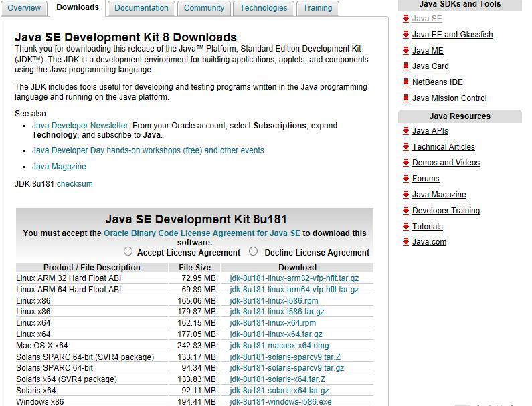The width and height of the screenshot is (532, 406).
Task: Open Technical Articles resource link
Action: point(444,147)
